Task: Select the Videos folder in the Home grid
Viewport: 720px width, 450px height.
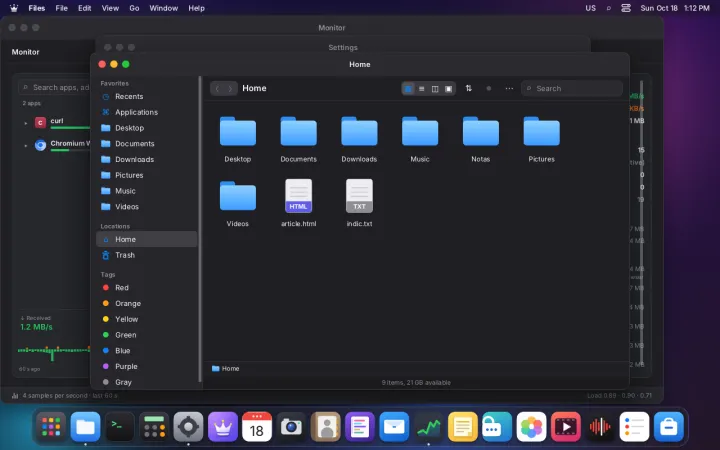Action: [237, 204]
